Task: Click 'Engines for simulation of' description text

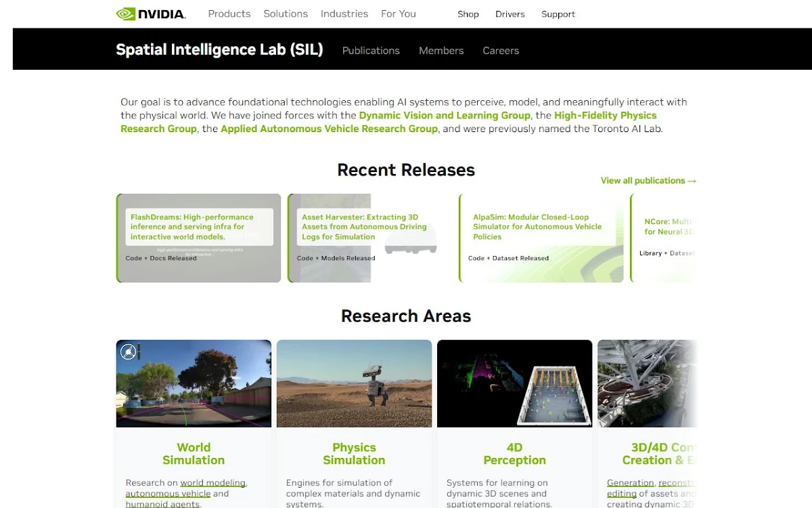Action: (x=339, y=483)
